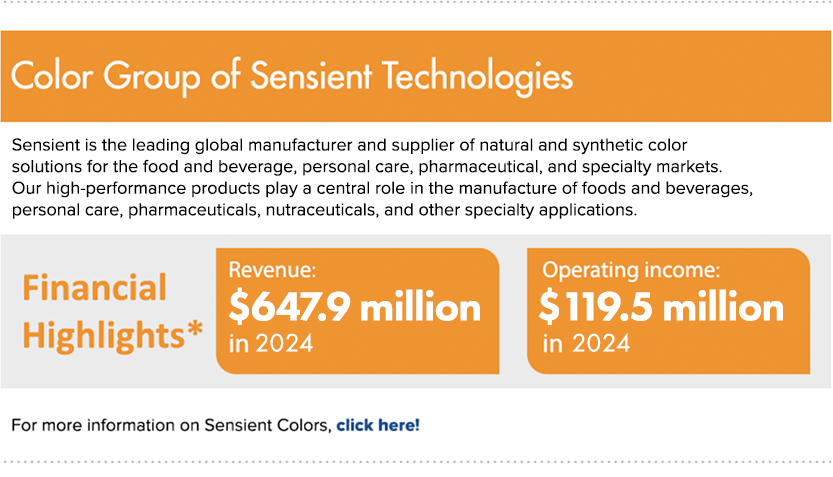Click the paragraph describing Sensient's products

click(x=382, y=177)
